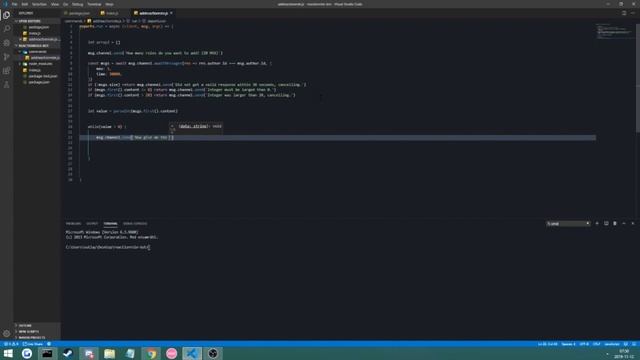The image size is (640, 360).
Task: Click Live Share in the status bar
Action: click(33, 344)
